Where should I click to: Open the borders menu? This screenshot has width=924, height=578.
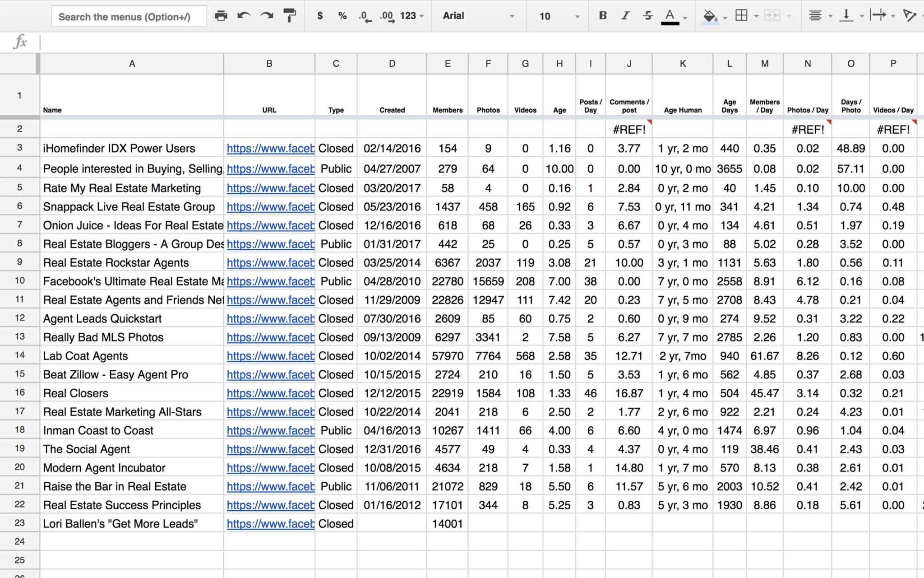point(741,16)
